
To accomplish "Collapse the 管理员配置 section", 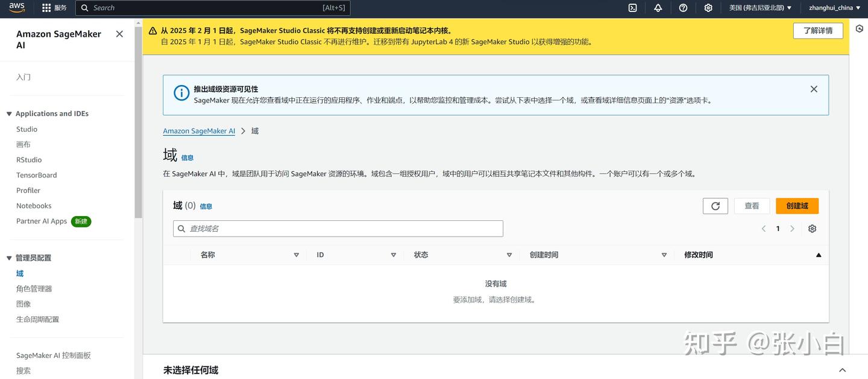I will (9, 258).
